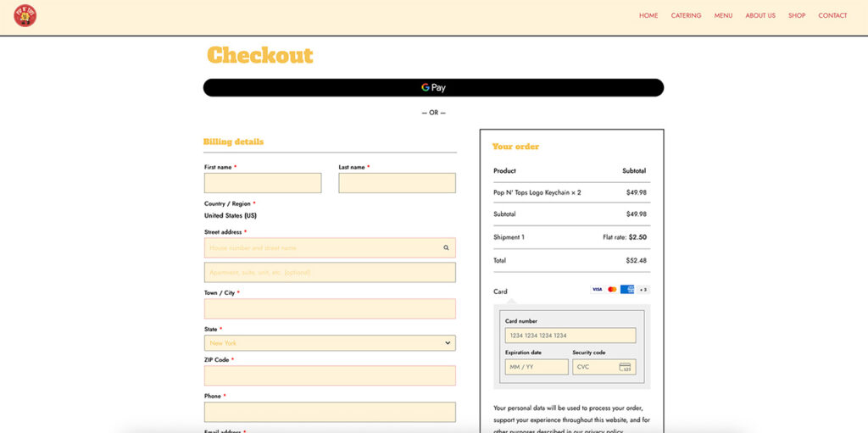Click the Mastercard icon

[612, 290]
